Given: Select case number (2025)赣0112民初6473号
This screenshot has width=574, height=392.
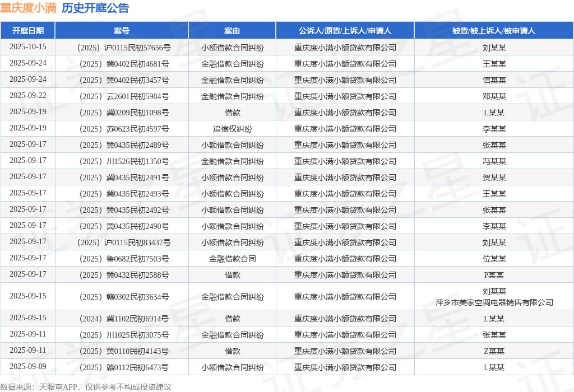Looking at the screenshot, I should (123, 367).
